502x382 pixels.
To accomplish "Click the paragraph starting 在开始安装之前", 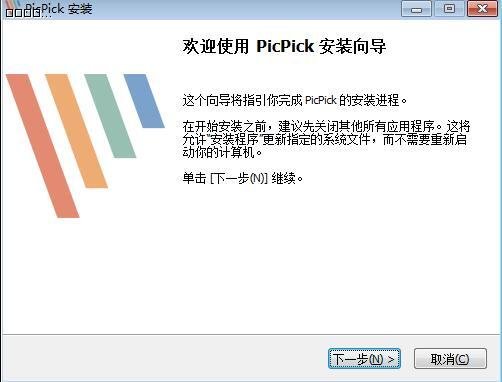I will pyautogui.click(x=326, y=140).
